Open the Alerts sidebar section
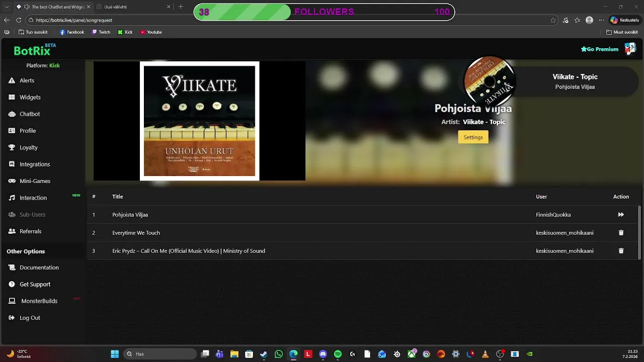The height and width of the screenshot is (362, 644). (x=22, y=80)
